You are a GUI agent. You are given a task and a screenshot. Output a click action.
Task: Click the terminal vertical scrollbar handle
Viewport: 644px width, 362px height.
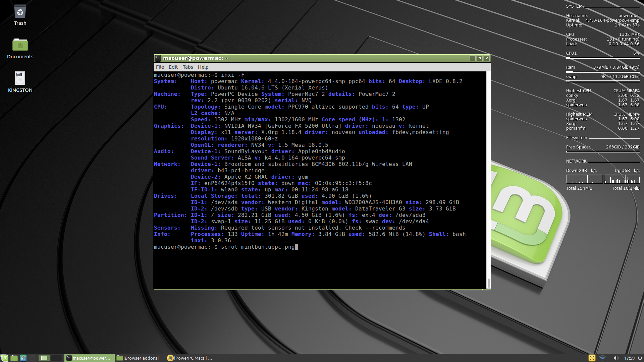488,283
